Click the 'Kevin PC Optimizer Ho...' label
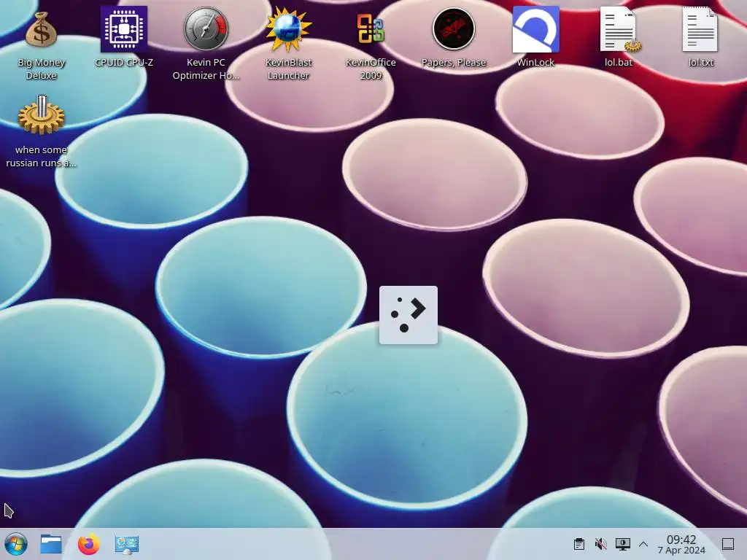 (x=206, y=69)
